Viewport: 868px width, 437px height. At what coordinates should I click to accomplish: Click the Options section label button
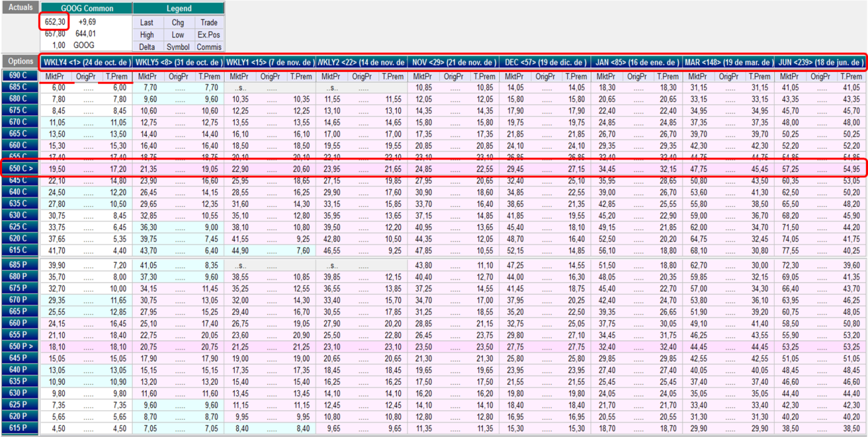(x=19, y=61)
